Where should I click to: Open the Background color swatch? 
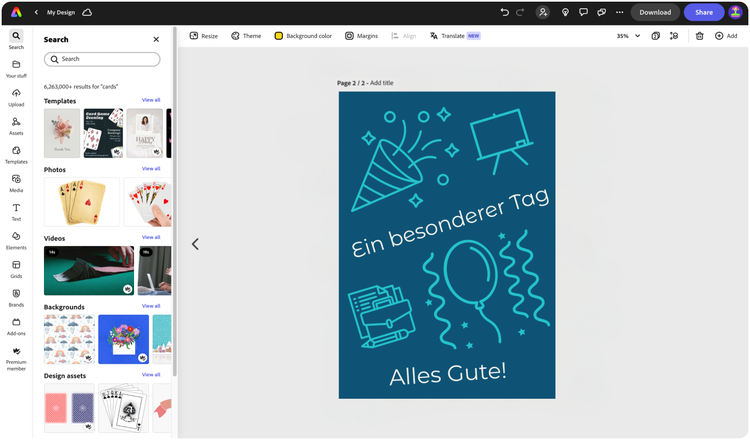tap(278, 36)
